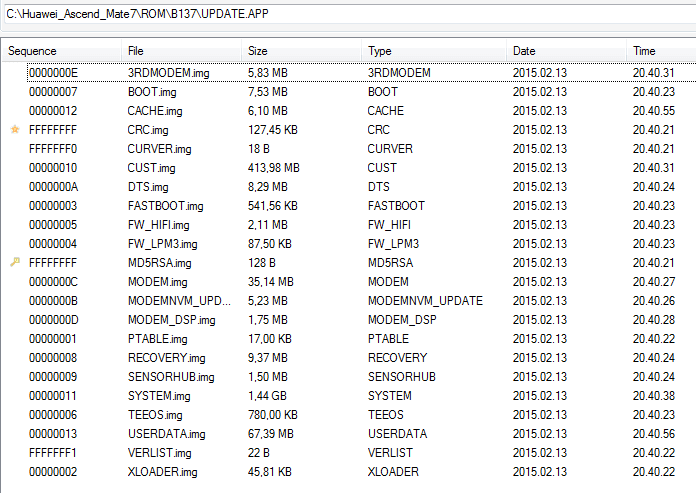Select the FASTBOOT.img row
Viewport: 696px width, 493px height.
point(349,206)
